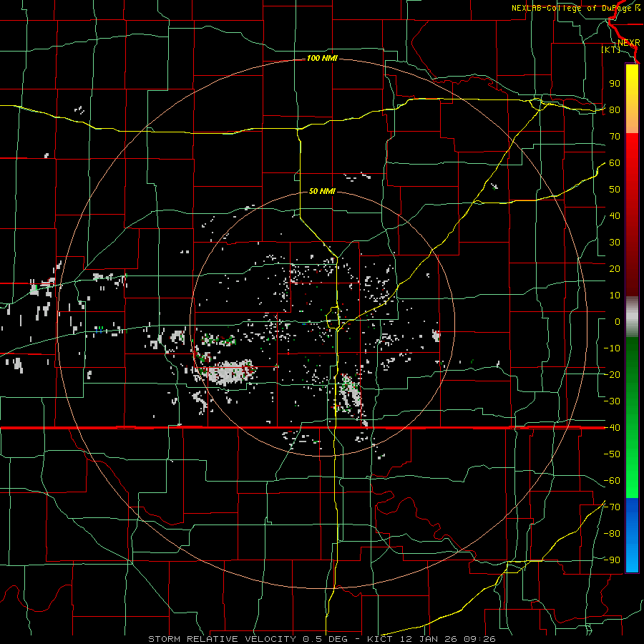Screen dimensions: 644x644
Task: Click the 50 value on velocity scale
Action: point(615,190)
